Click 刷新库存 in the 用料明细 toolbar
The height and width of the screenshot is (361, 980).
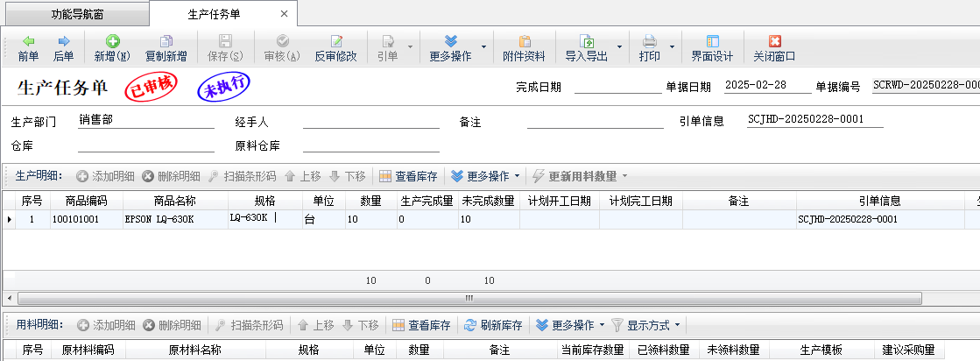point(493,325)
